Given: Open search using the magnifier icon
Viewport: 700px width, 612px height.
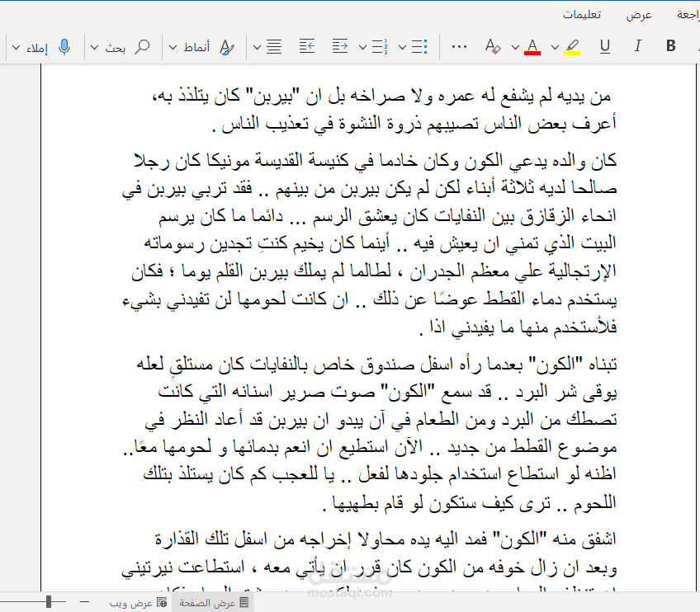Looking at the screenshot, I should click(141, 47).
